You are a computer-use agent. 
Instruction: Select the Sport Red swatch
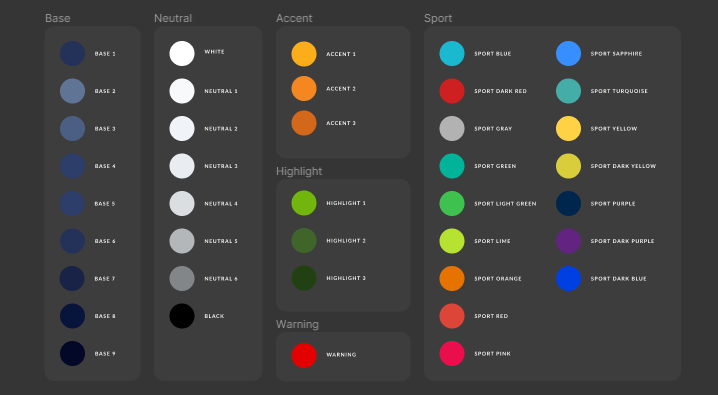coord(452,316)
